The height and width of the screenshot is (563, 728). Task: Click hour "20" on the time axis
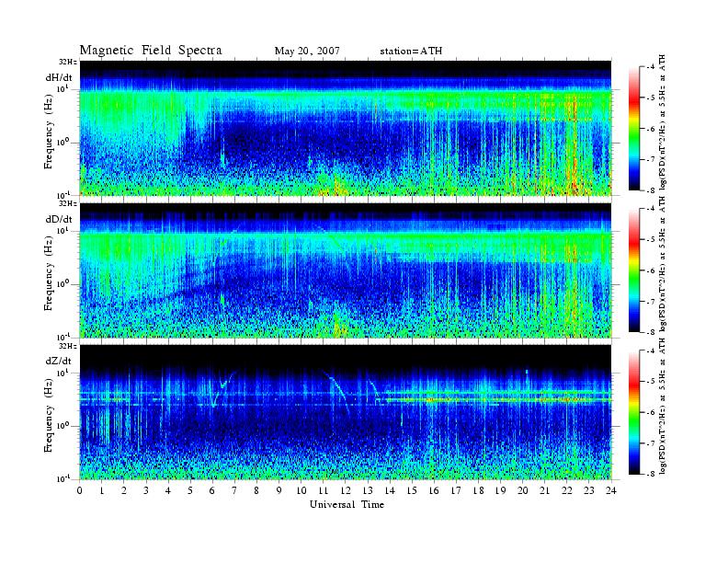(x=523, y=490)
